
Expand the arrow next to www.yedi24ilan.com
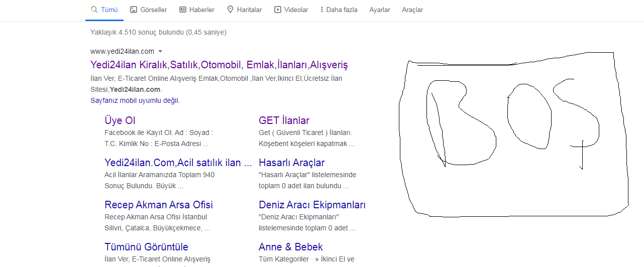coord(160,51)
